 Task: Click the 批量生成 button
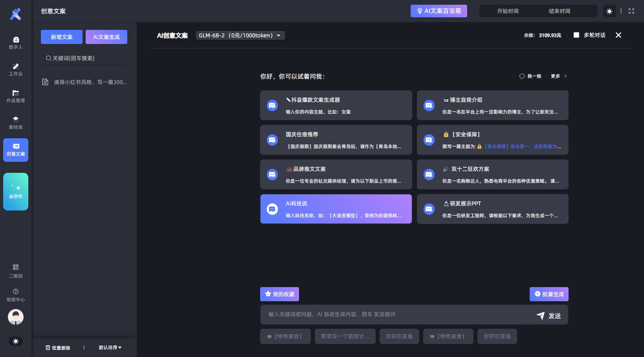[549, 294]
